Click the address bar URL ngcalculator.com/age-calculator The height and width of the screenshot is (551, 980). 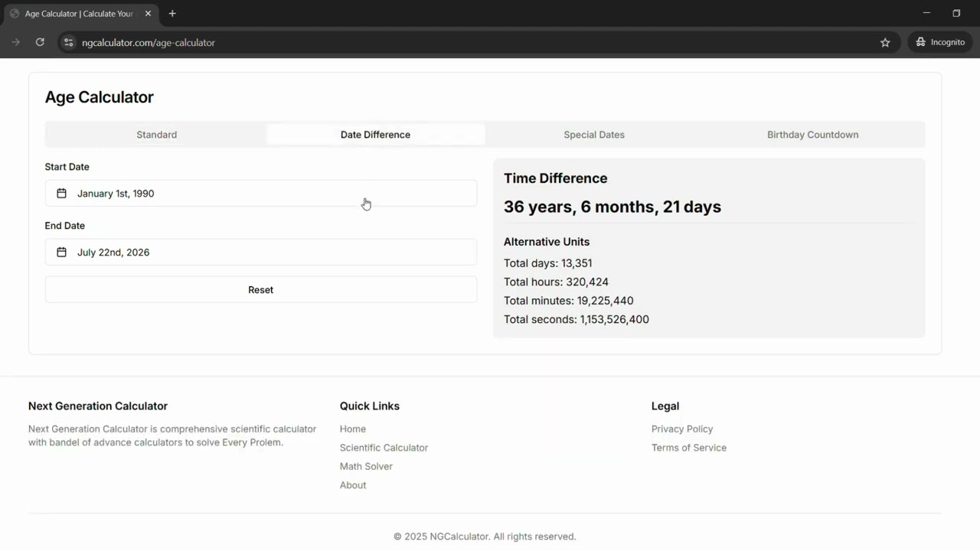click(149, 43)
